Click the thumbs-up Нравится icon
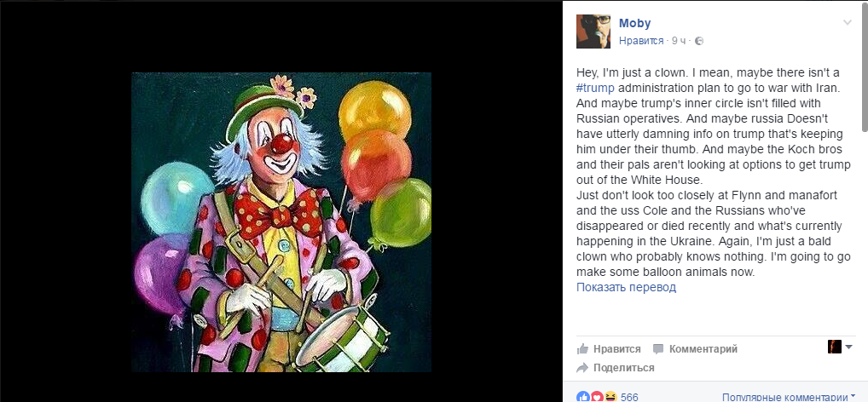 click(583, 348)
